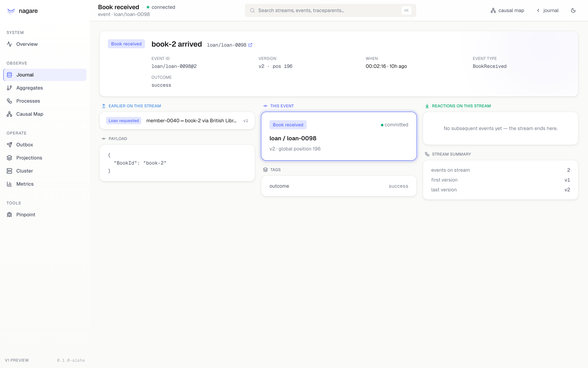Navigate to Processes
This screenshot has width=588, height=368.
point(45,101)
